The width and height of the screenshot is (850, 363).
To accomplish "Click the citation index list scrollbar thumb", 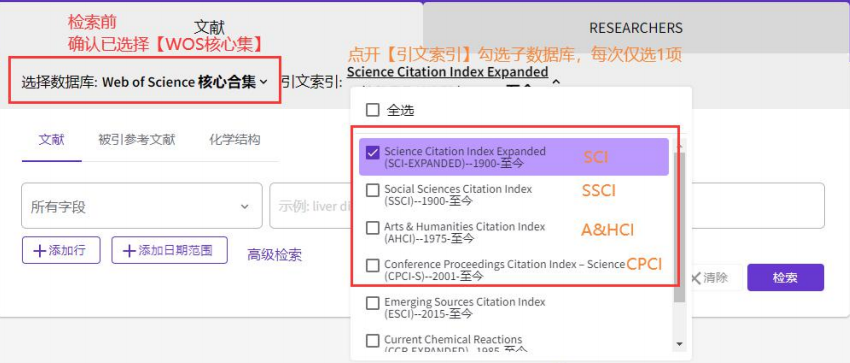I will tap(679, 227).
